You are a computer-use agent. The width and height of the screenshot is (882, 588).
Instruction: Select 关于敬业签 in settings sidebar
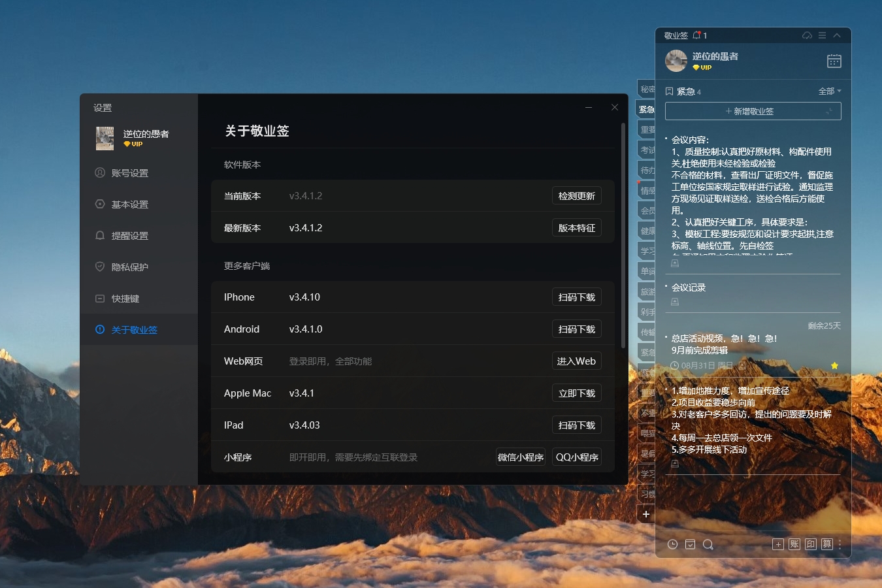(139, 330)
